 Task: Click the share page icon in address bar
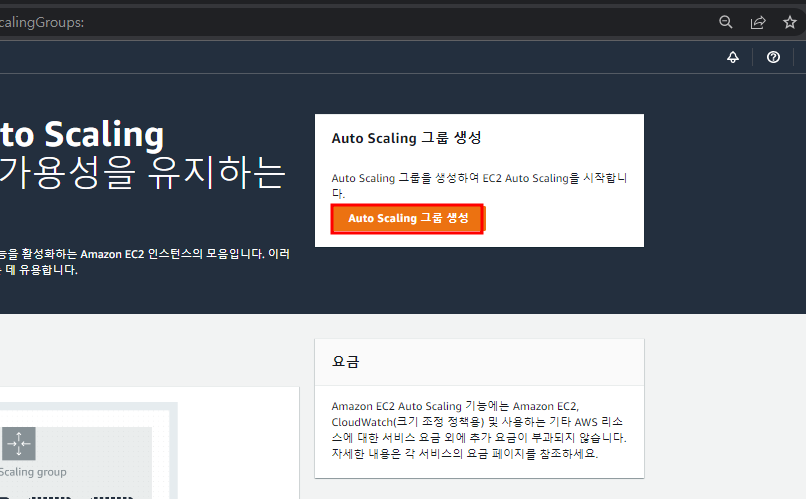point(758,22)
